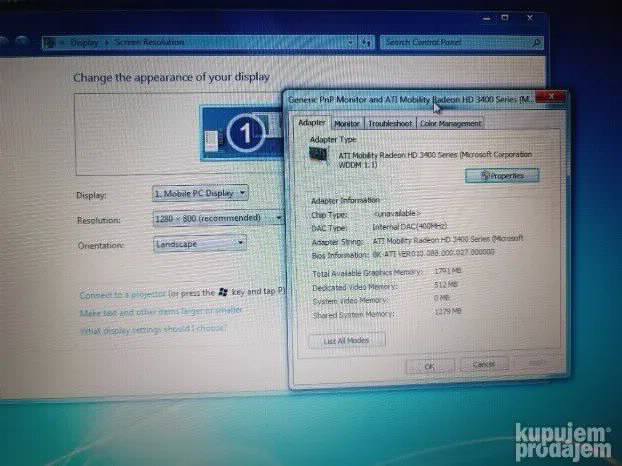Select the Adapter tab
This screenshot has height=466, width=622.
311,123
